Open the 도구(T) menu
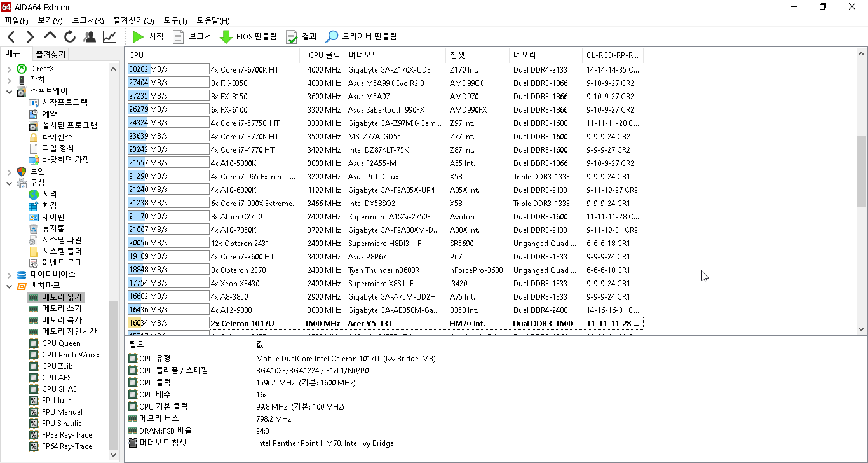Image resolution: width=868 pixels, height=463 pixels. [x=175, y=20]
